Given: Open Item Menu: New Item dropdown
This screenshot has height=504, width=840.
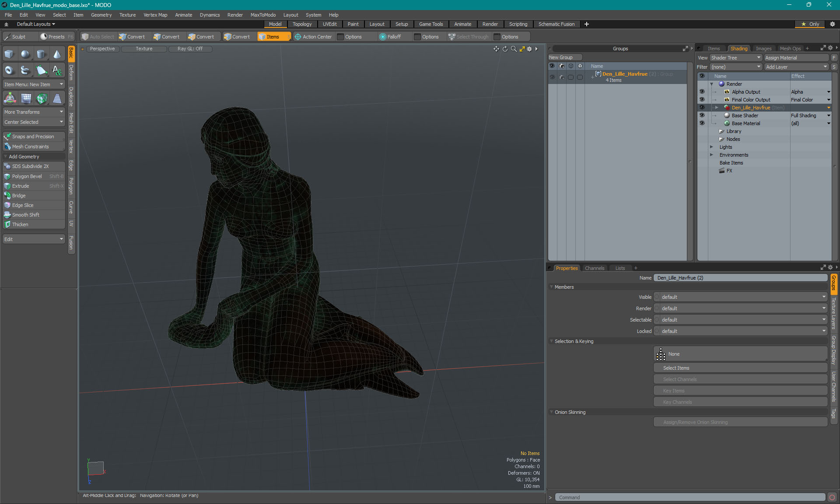Looking at the screenshot, I should [34, 84].
